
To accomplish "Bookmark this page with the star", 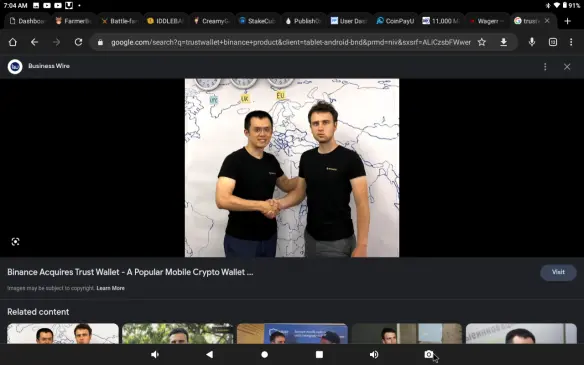I will pos(482,42).
